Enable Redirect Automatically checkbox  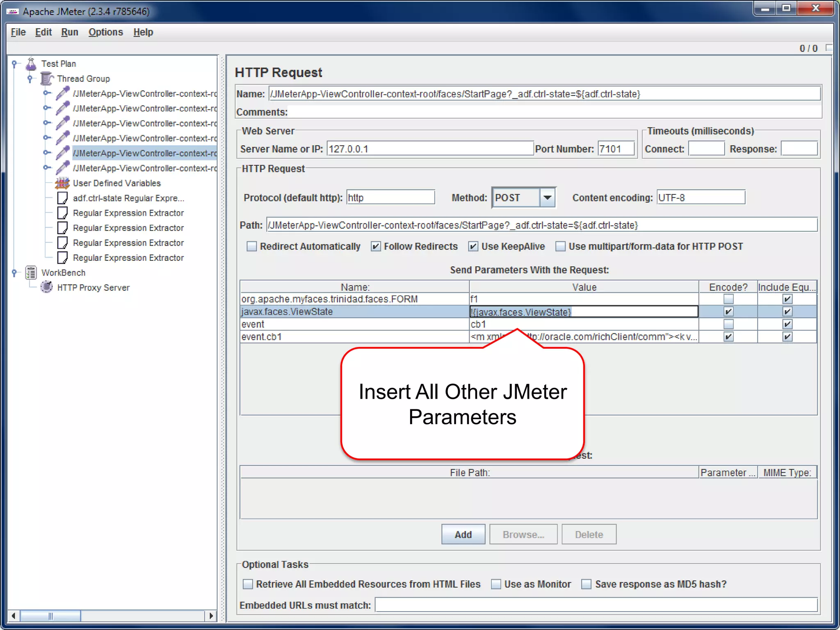pyautogui.click(x=251, y=246)
